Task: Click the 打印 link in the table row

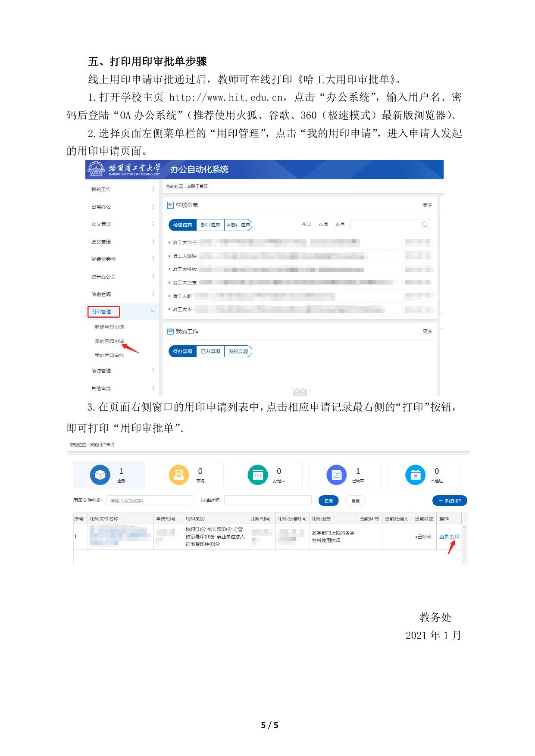Action: pos(455,537)
